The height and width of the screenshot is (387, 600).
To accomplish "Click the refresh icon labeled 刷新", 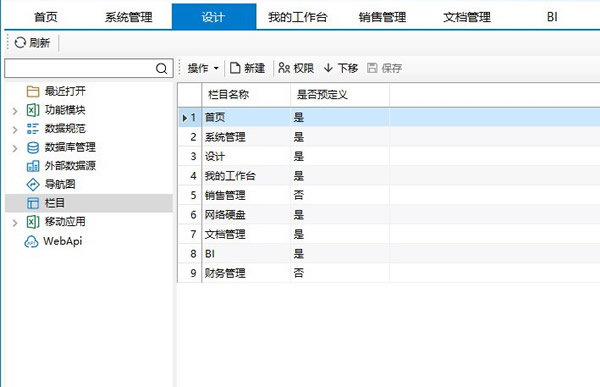I will click(x=20, y=42).
